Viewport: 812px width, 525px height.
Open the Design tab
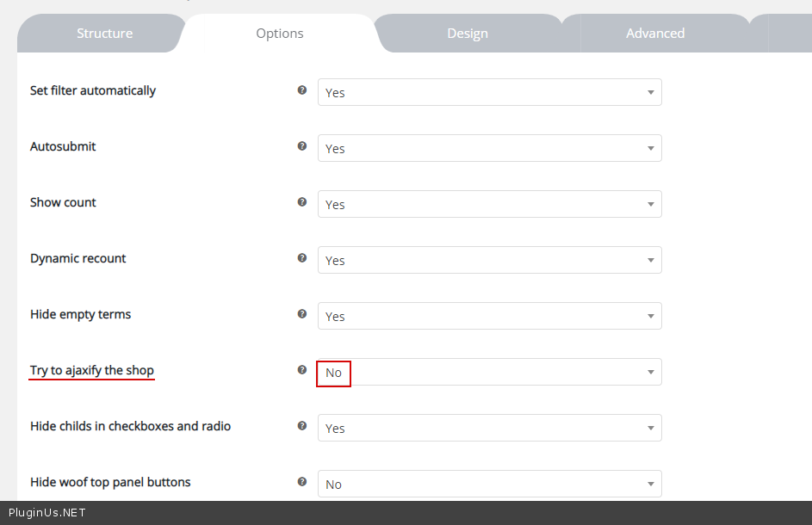(468, 34)
